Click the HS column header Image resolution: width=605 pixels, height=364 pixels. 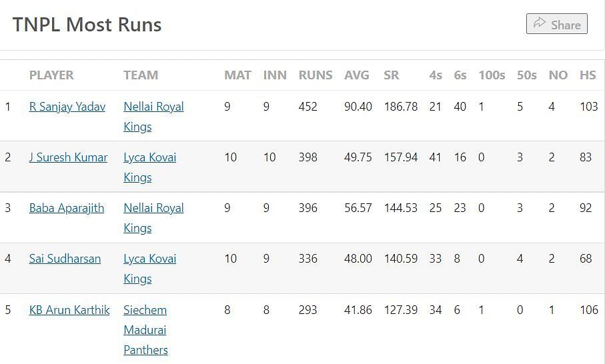pyautogui.click(x=588, y=75)
